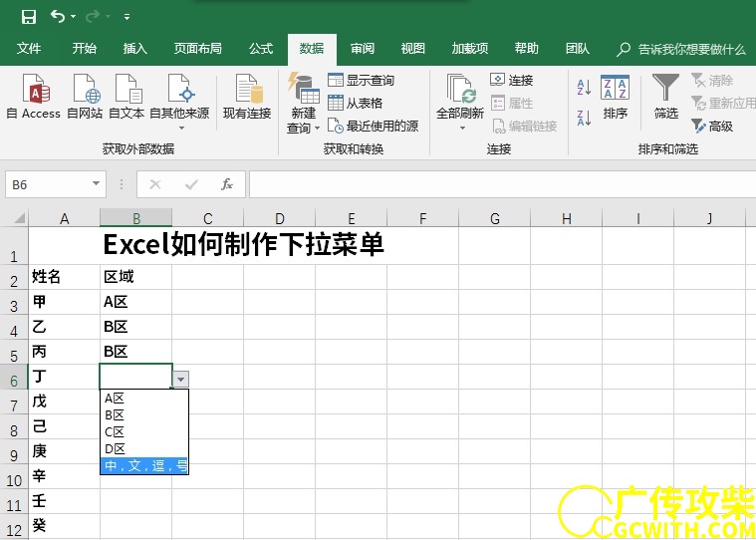Click the 自文本 import icon
The width and height of the screenshot is (756, 540).
(x=126, y=97)
